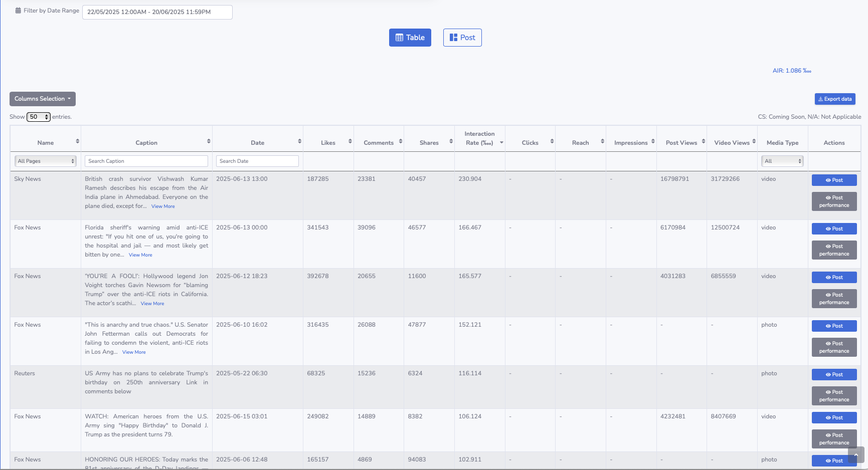Sort by Video Views column sort icon
Screen dimensions: 868x470
pyautogui.click(x=754, y=141)
